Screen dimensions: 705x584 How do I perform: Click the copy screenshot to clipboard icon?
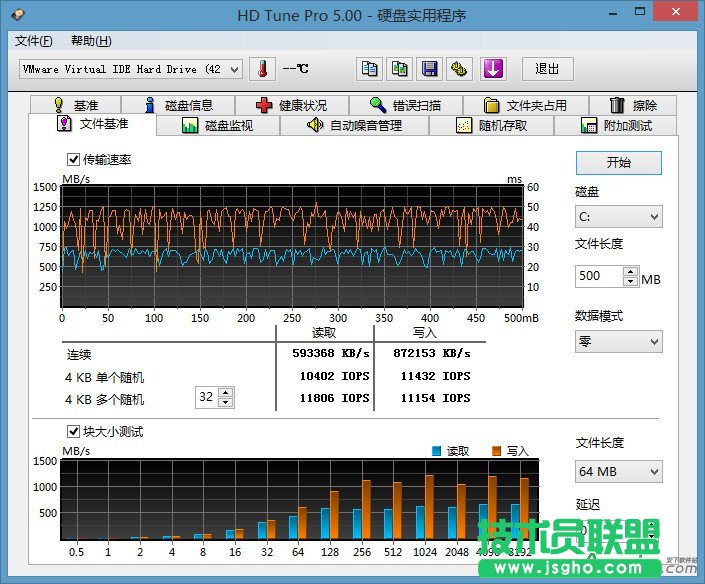[399, 69]
